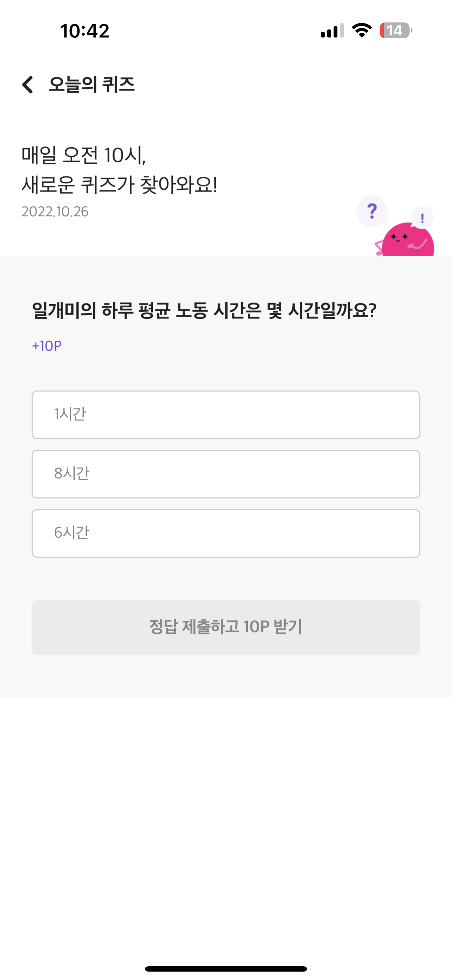The width and height of the screenshot is (452, 980).
Task: Submit with 정답 제출하고 10P 받기 button
Action: pos(226,627)
